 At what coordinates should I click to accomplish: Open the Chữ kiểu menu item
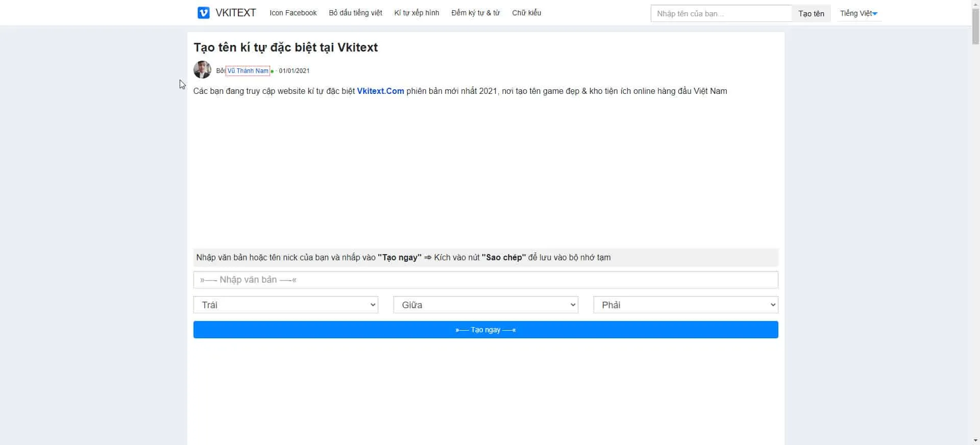pos(526,13)
